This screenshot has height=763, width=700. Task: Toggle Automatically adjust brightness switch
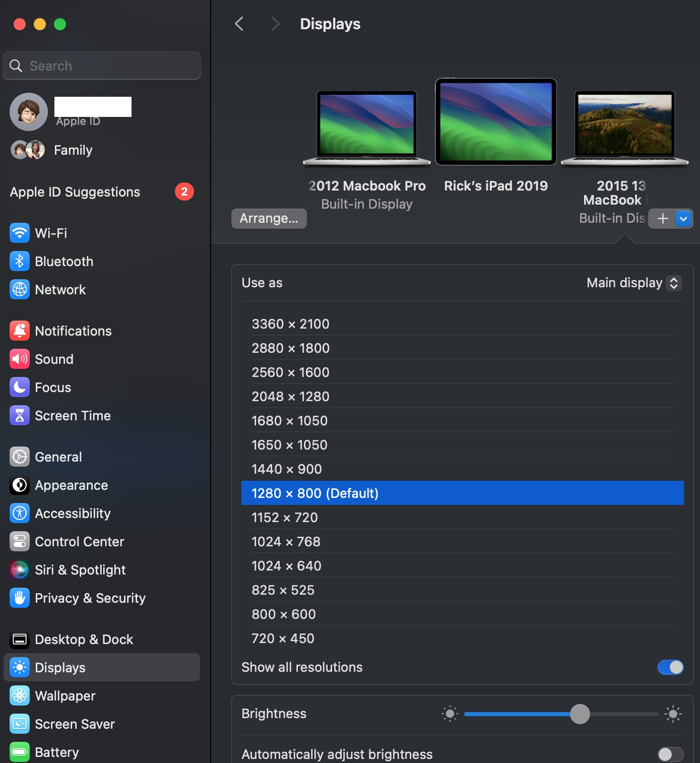[x=670, y=754]
